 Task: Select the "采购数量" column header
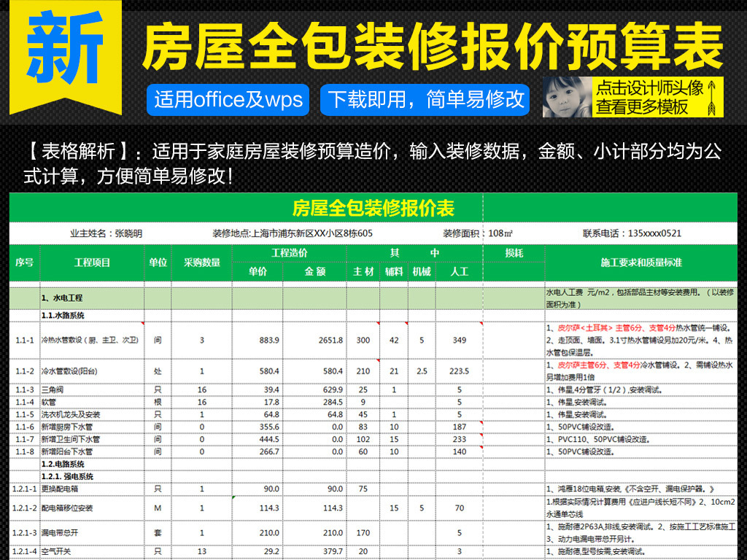click(x=202, y=262)
